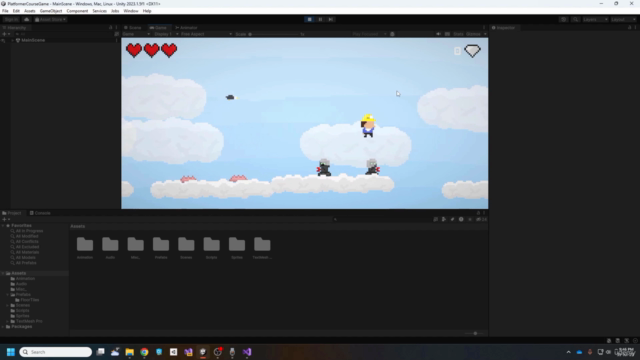Open the Window menu
640x360 pixels.
(131, 11)
